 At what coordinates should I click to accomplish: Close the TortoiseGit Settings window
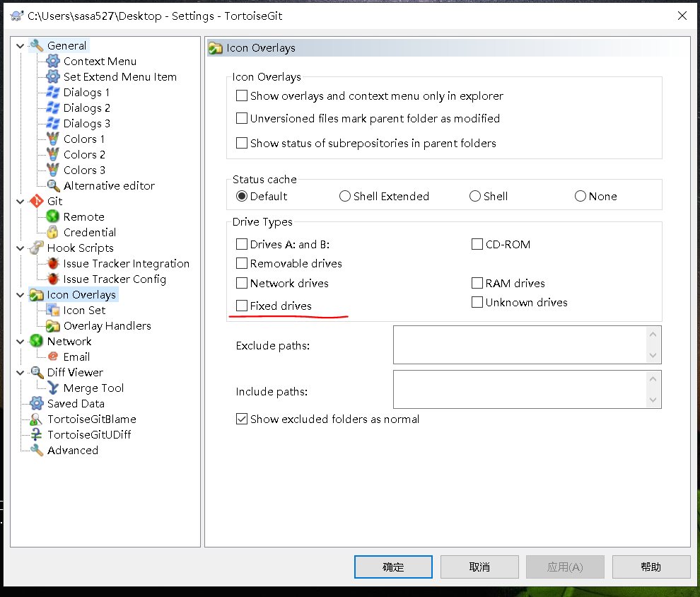click(x=682, y=16)
